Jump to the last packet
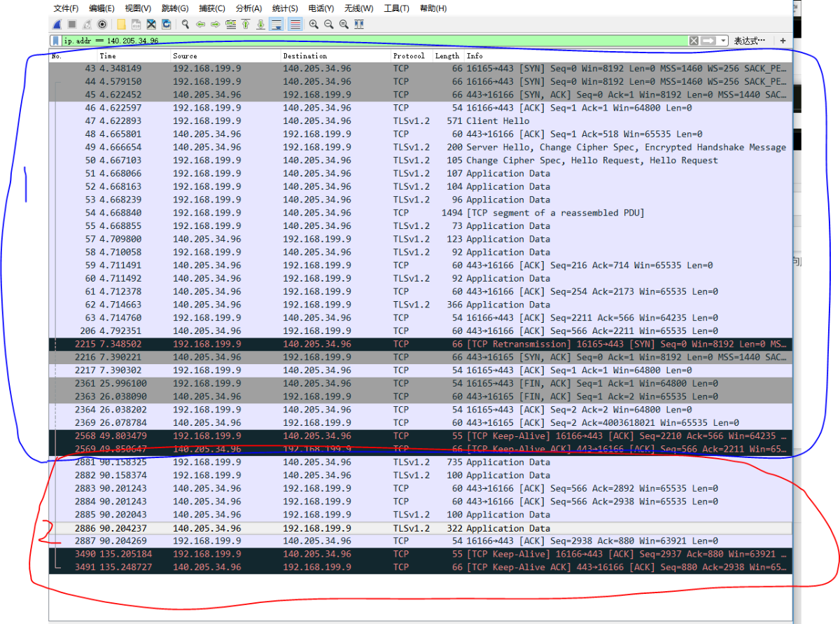Viewport: 840px width, 624px height. (x=260, y=25)
